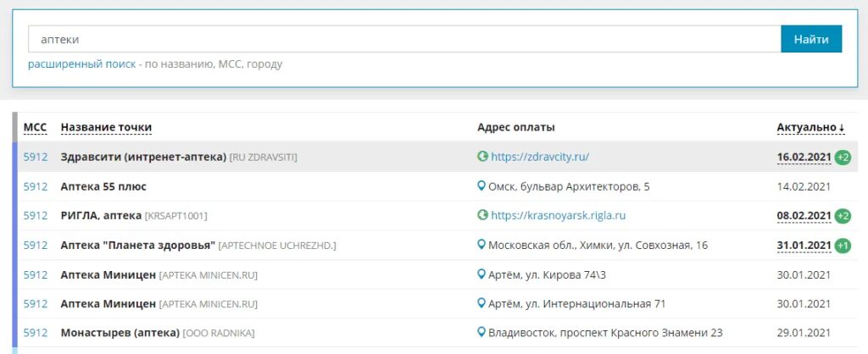Click the map pin icon for Владивосток address
This screenshot has width=868, height=354.
[x=482, y=333]
